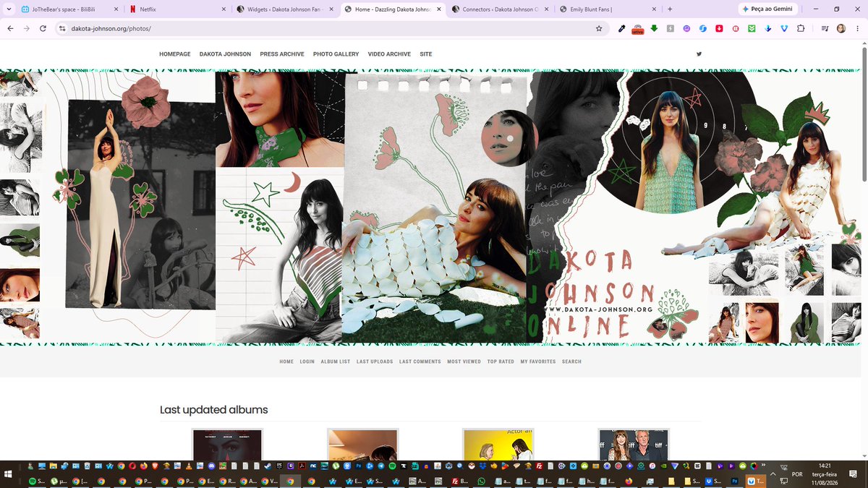Open the TIFF red carpet album thumbnail
Screen dimensions: 868x488
click(x=634, y=445)
